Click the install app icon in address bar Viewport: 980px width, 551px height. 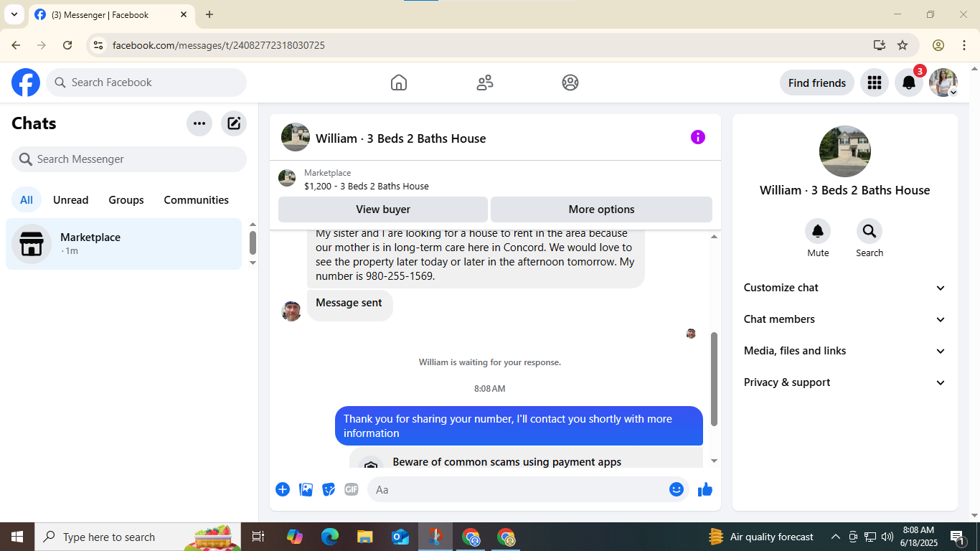click(879, 45)
